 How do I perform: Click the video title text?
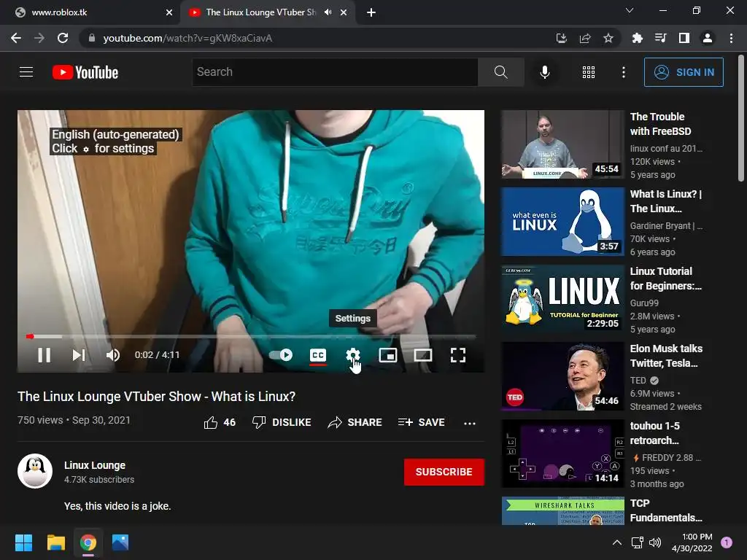tap(156, 396)
